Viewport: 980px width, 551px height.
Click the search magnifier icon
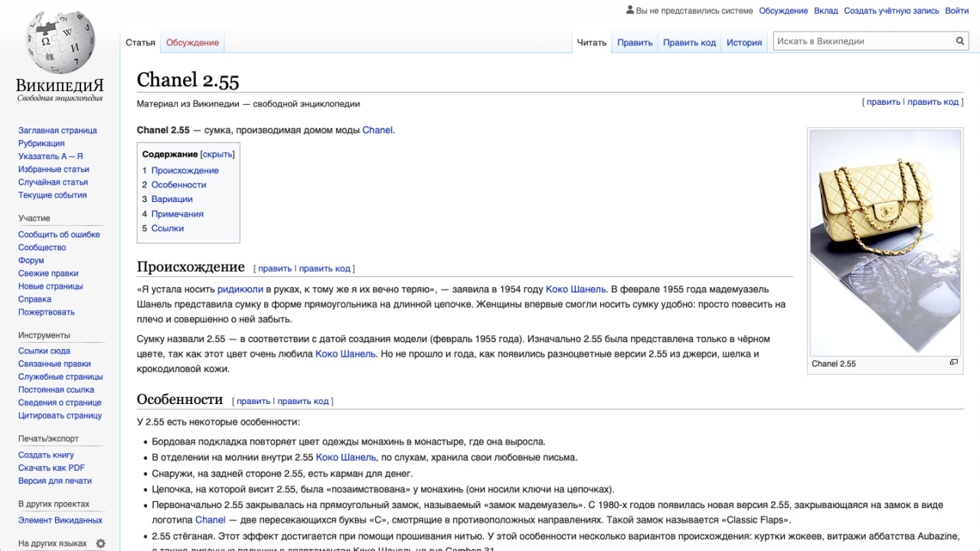(959, 41)
